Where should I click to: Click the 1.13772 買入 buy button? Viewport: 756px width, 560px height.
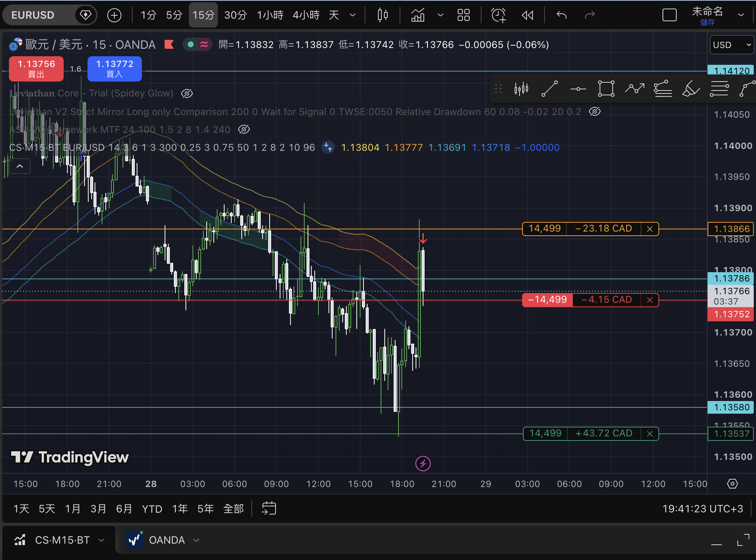point(115,69)
